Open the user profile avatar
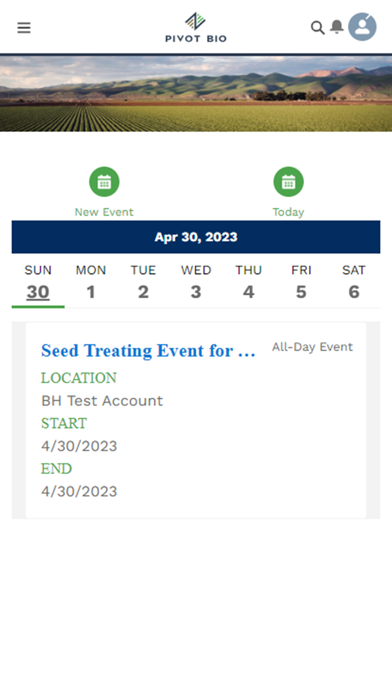This screenshot has height=696, width=392. tap(362, 27)
